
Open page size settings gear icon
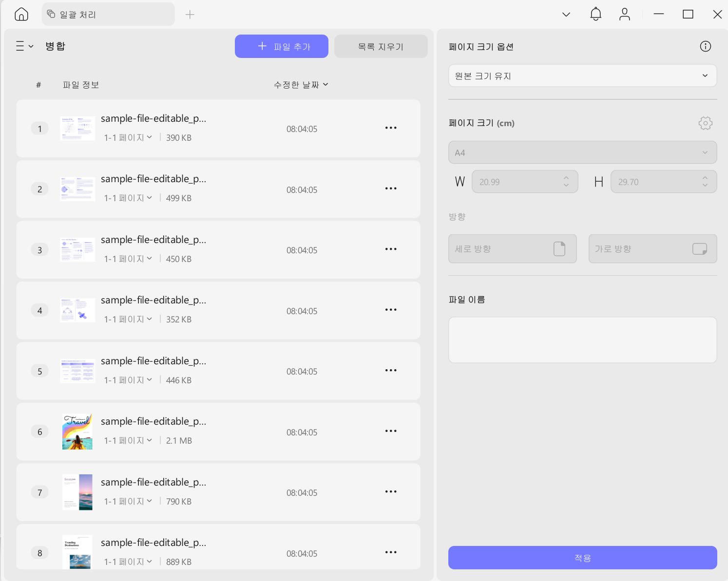705,123
